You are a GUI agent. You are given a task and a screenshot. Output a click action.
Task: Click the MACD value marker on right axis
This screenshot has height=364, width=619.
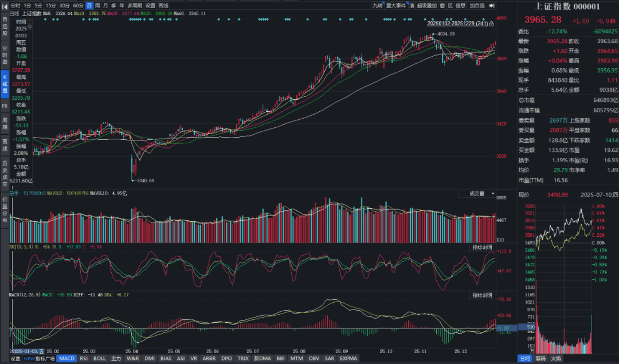pos(507,327)
